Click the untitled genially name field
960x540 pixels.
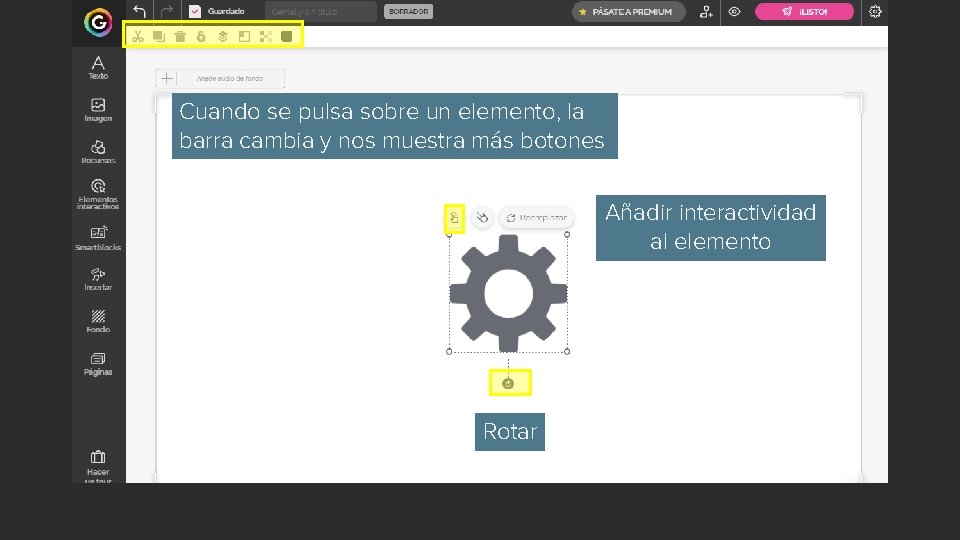pos(321,12)
